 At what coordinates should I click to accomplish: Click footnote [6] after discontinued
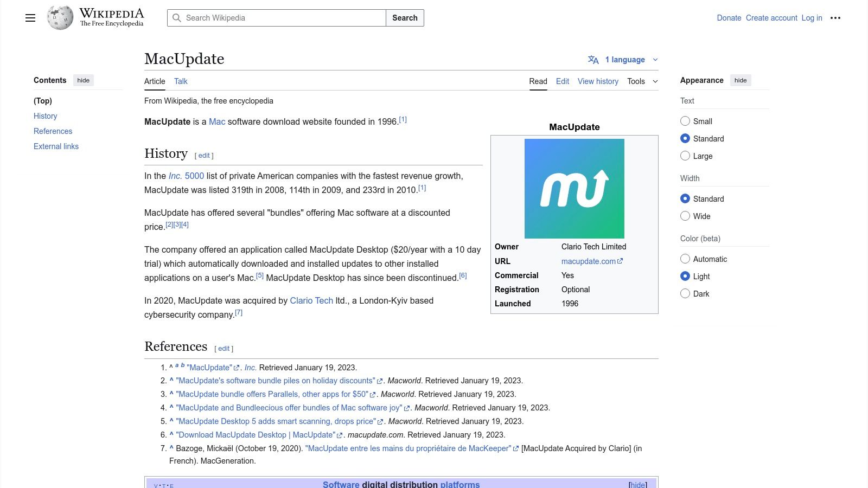463,275
